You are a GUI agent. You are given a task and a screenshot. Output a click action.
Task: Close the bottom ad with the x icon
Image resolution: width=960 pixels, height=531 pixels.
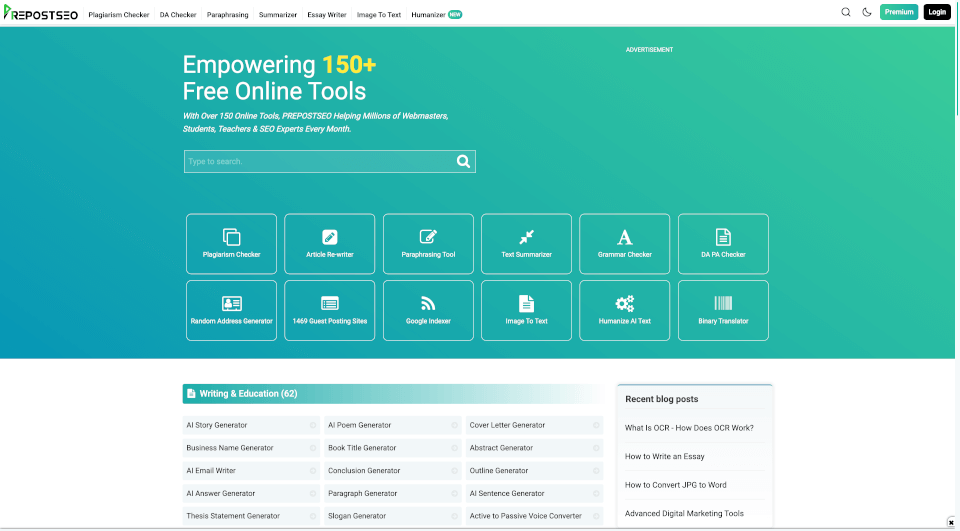click(x=951, y=522)
